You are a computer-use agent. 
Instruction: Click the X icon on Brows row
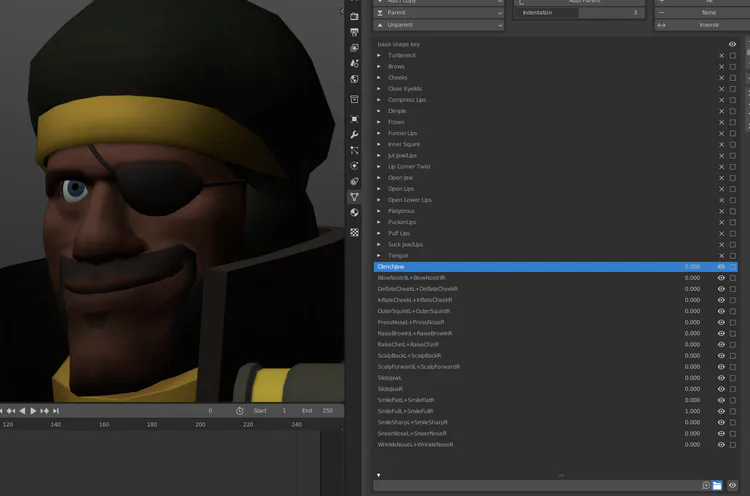pos(721,66)
